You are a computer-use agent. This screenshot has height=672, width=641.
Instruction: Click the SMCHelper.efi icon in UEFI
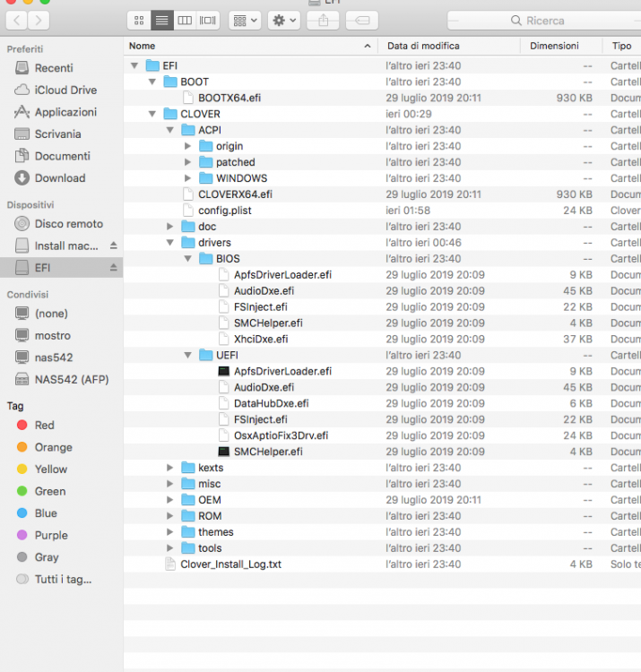coord(224,452)
